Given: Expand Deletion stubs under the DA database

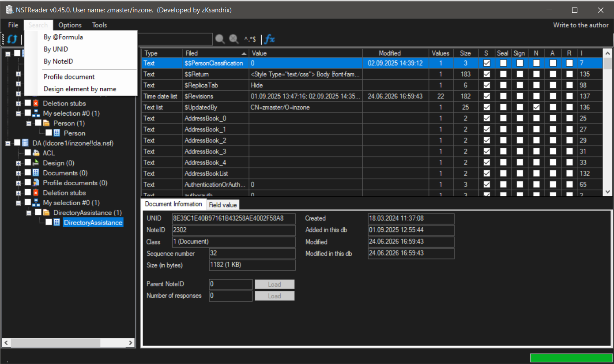Looking at the screenshot, I should click(x=18, y=193).
